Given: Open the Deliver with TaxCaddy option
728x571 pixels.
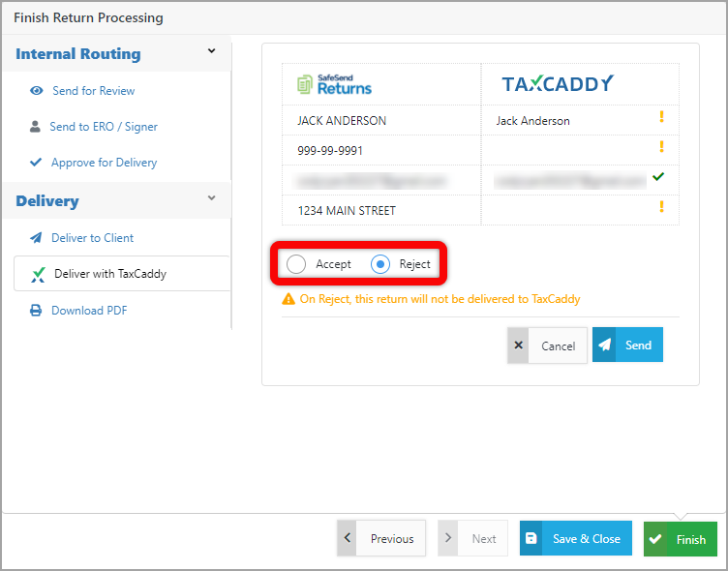Looking at the screenshot, I should pos(110,274).
